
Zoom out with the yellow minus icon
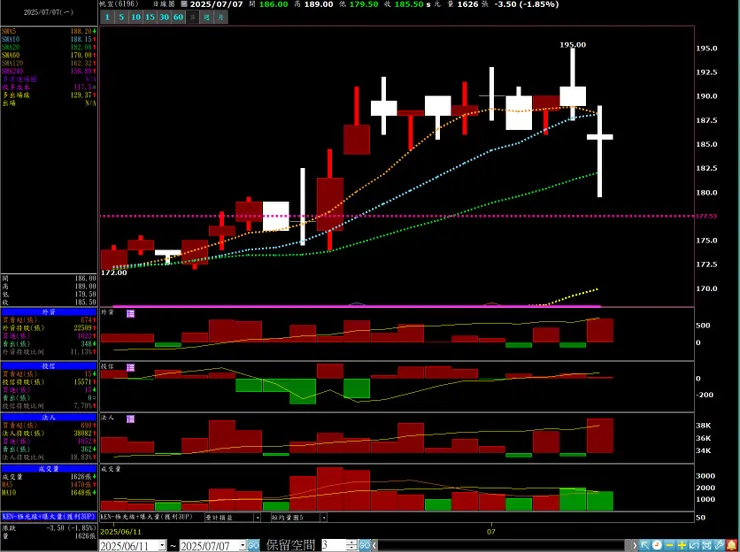pos(669,545)
